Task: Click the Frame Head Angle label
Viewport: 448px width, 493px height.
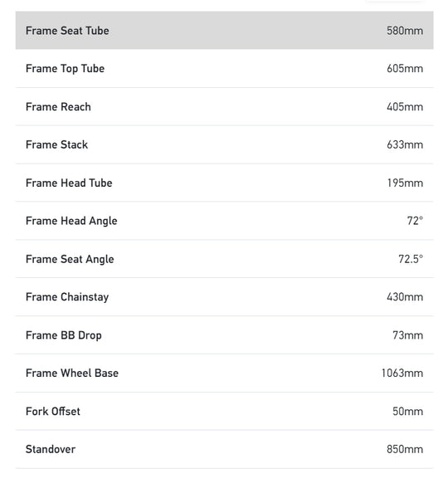Action: (71, 221)
